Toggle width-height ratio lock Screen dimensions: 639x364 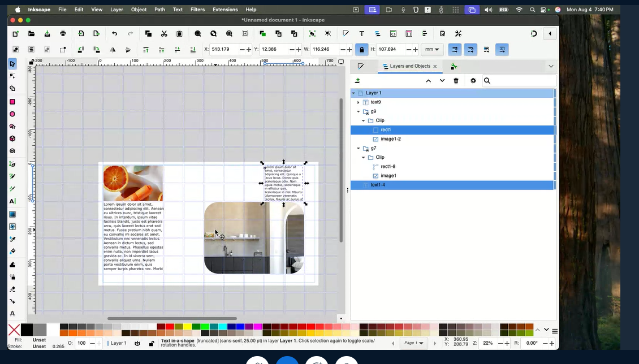pos(361,50)
